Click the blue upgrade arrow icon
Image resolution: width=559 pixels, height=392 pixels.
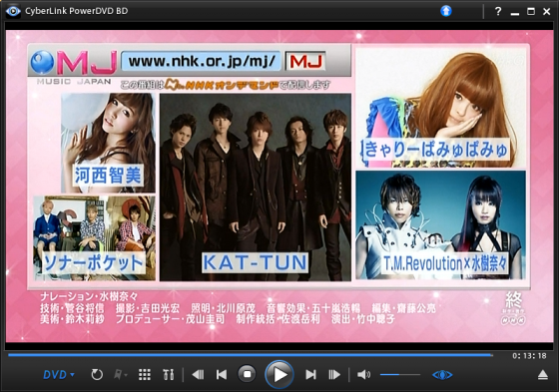click(445, 11)
